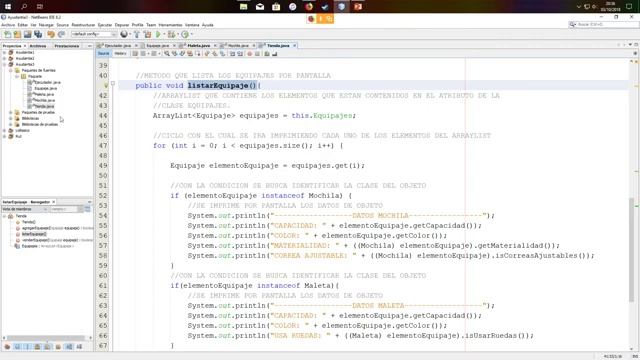Toggle Sort by Source button in Navigator
The image size is (640, 360).
click(x=79, y=347)
